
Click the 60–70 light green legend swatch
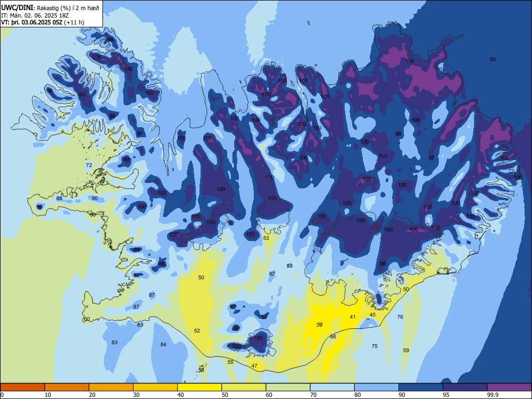tap(288, 387)
